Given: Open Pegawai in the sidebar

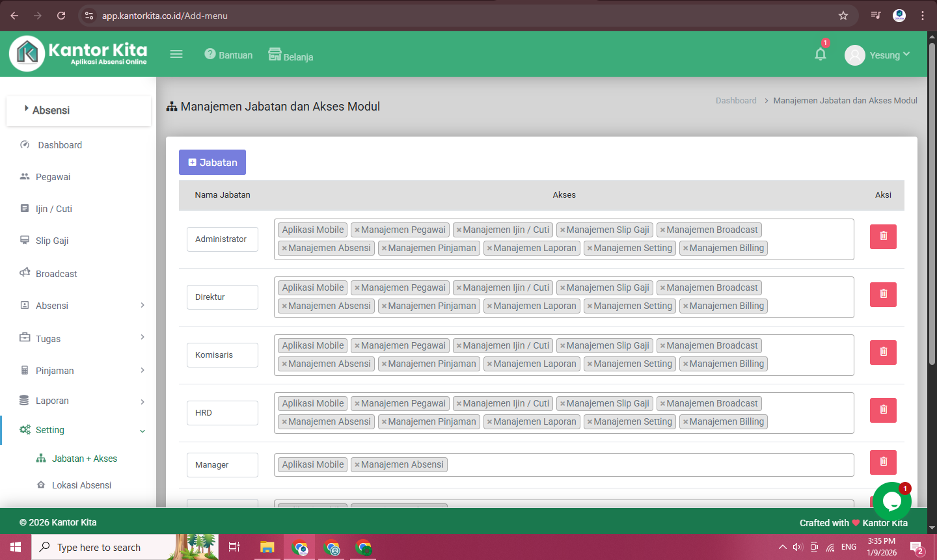Looking at the screenshot, I should (x=53, y=177).
